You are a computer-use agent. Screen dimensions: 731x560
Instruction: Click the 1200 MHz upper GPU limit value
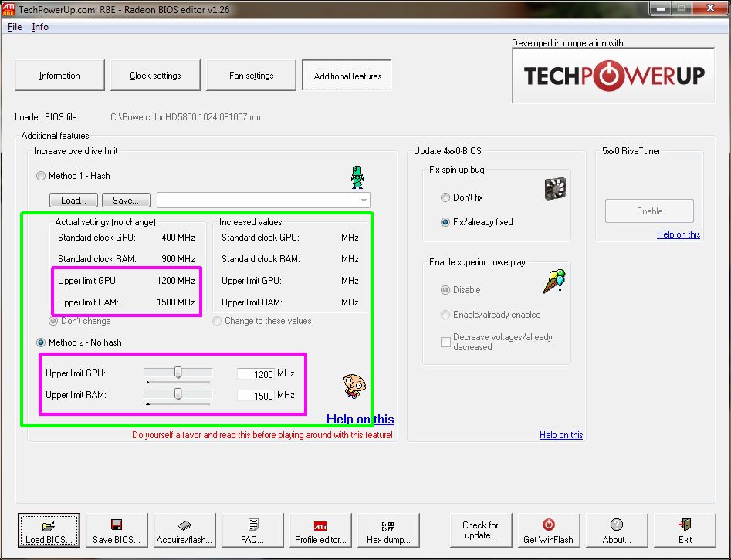pyautogui.click(x=176, y=281)
